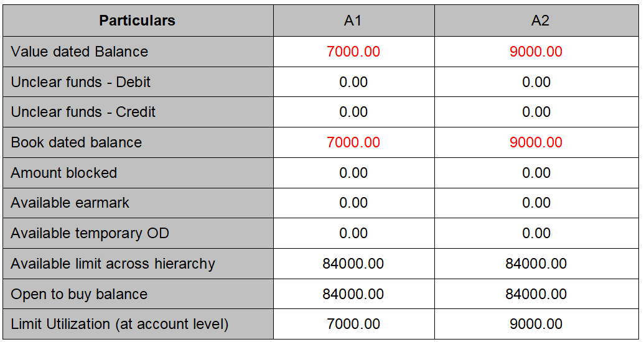Click A1 Value dated Balance amount
The width and height of the screenshot is (644, 342).
pyautogui.click(x=353, y=52)
